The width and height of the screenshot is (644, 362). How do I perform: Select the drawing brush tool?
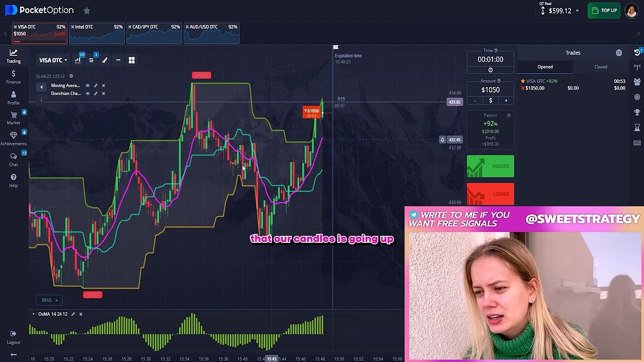pos(105,60)
